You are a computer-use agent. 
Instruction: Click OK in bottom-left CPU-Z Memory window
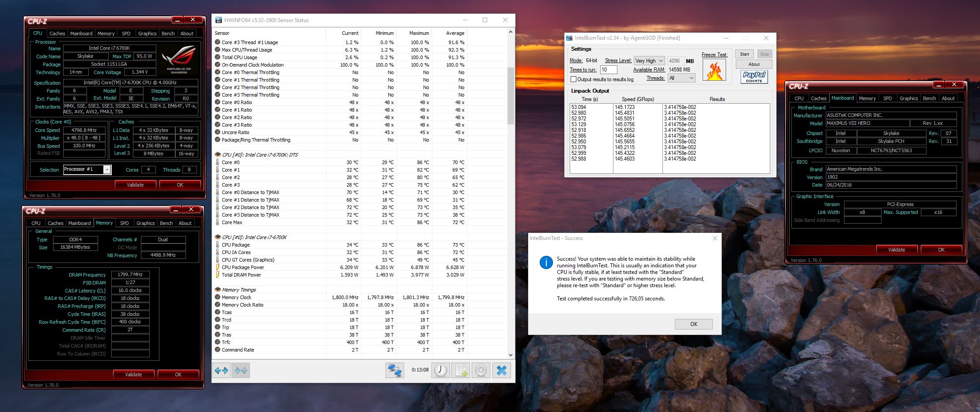(178, 375)
